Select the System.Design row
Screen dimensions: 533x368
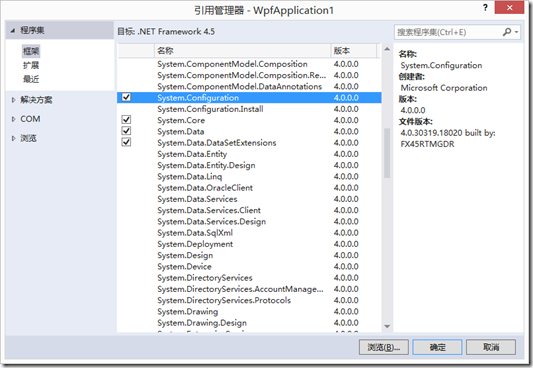click(x=249, y=255)
